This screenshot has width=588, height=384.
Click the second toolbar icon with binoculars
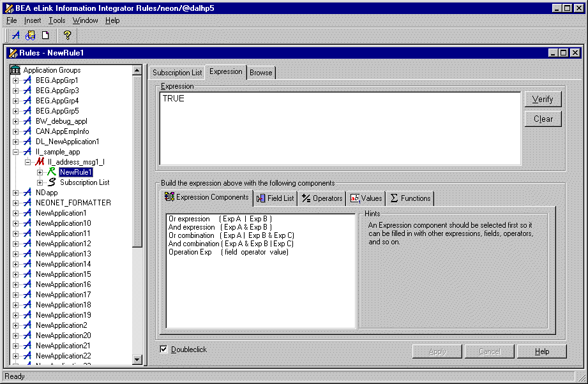pyautogui.click(x=31, y=35)
